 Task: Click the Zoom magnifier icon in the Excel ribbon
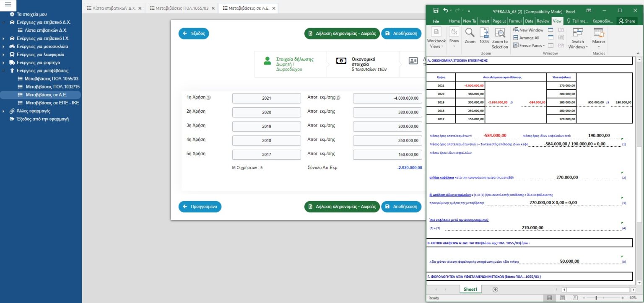click(470, 33)
